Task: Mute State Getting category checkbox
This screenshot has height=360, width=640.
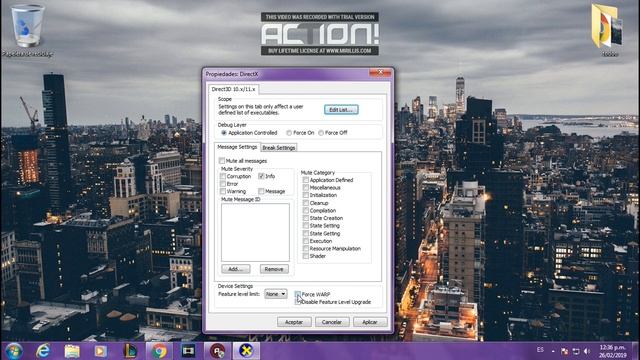Action: pyautogui.click(x=305, y=233)
